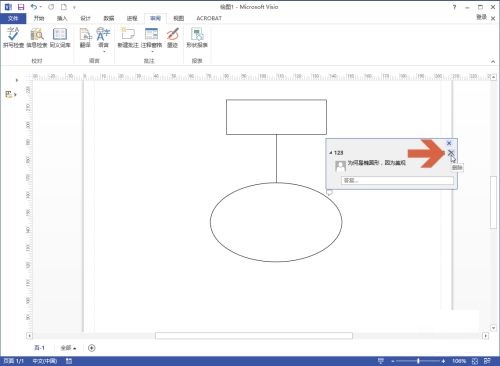
Task: Switch to the Home (开始) tab
Action: tap(39, 18)
